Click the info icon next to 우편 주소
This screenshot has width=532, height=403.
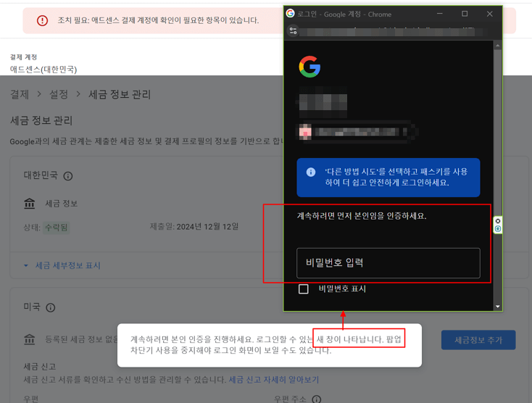pyautogui.click(x=317, y=399)
